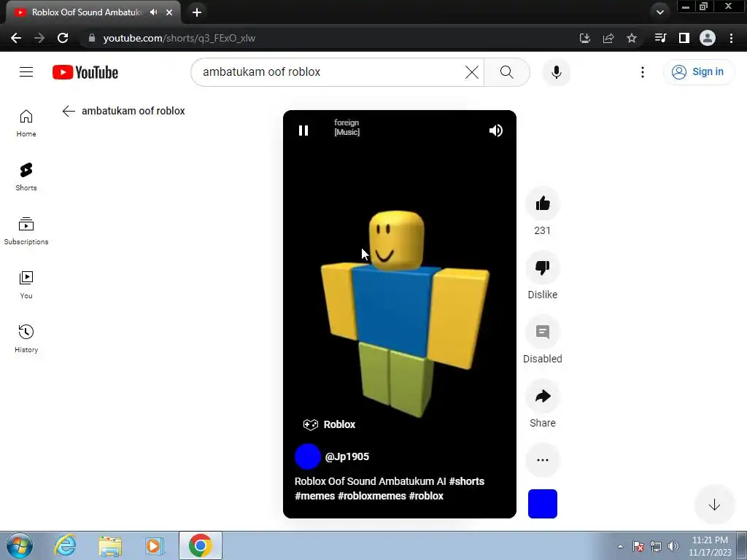Close the Roblox Oof Sound tab
This screenshot has width=747, height=560.
coord(169,12)
